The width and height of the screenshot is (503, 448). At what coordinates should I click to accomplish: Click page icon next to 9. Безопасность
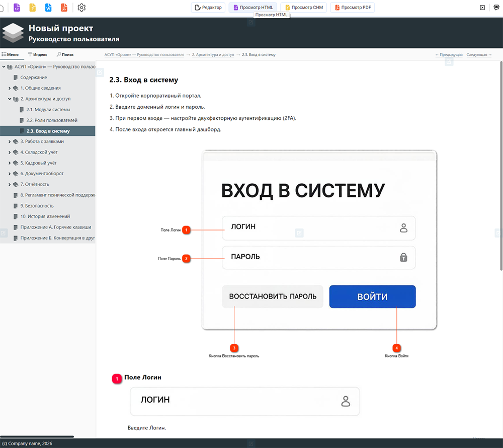point(16,206)
